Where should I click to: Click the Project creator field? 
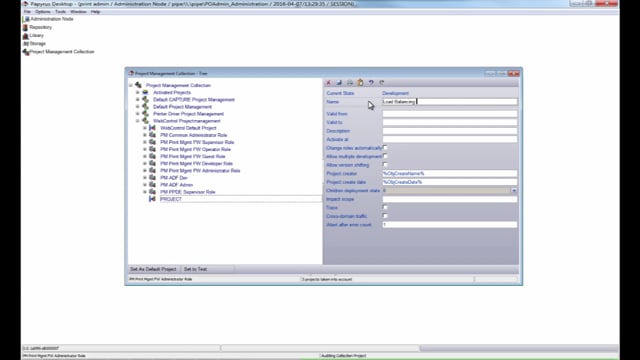[450, 173]
